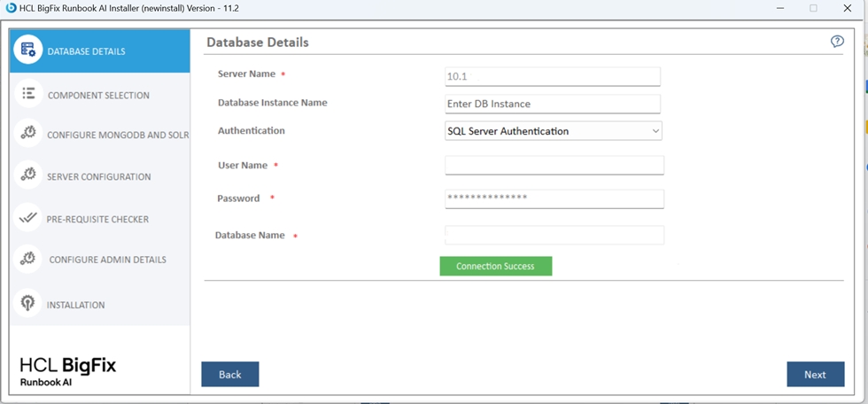868x404 pixels.
Task: Click the Installation step icon
Action: [28, 304]
